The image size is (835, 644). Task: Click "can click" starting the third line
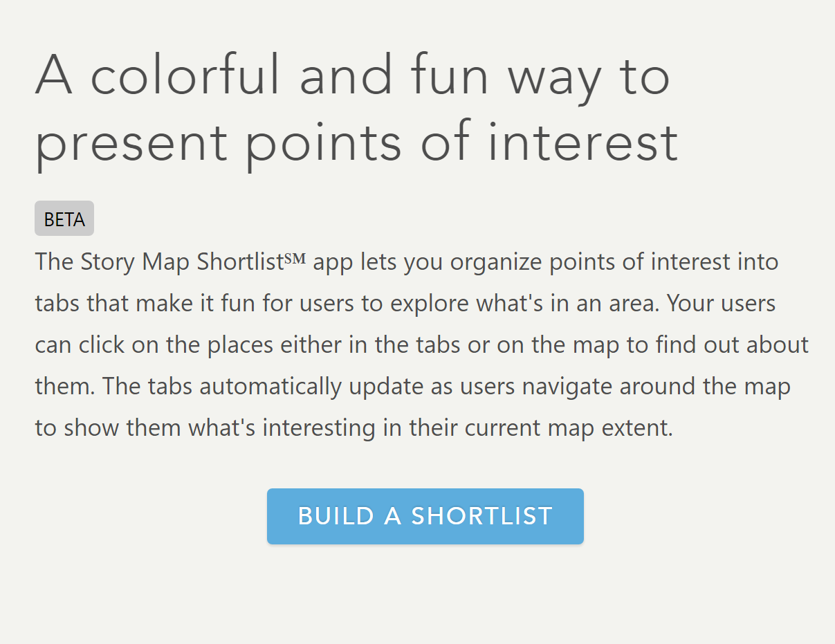point(80,345)
